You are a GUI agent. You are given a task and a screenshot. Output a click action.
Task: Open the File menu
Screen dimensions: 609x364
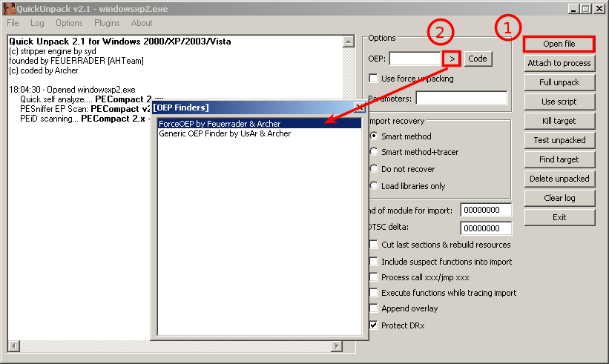point(13,23)
